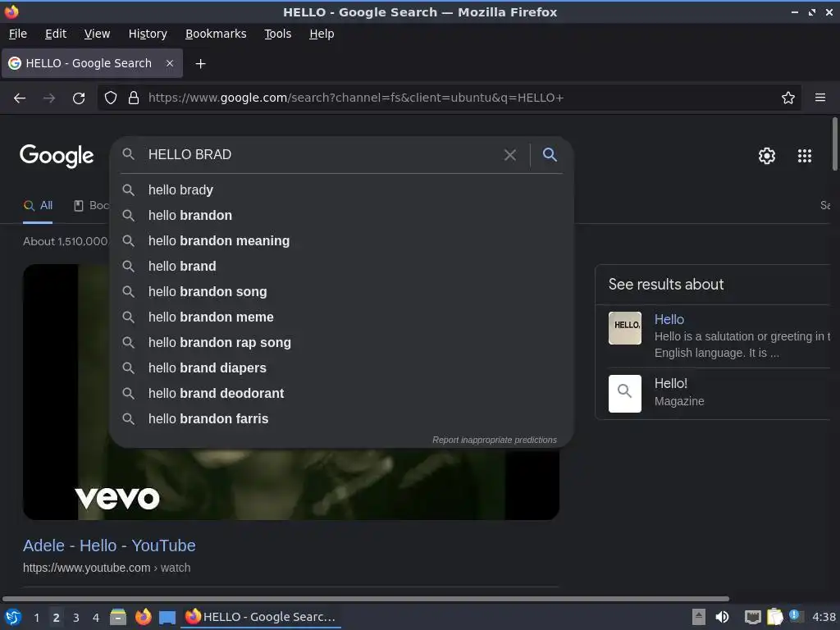The height and width of the screenshot is (630, 840).
Task: Close the HELLO - Google Search tab
Action: 169,63
